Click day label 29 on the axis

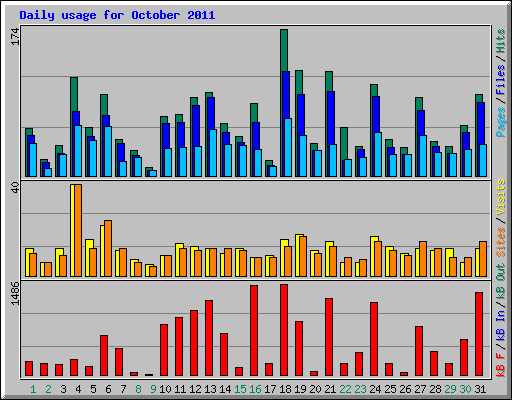(x=450, y=389)
